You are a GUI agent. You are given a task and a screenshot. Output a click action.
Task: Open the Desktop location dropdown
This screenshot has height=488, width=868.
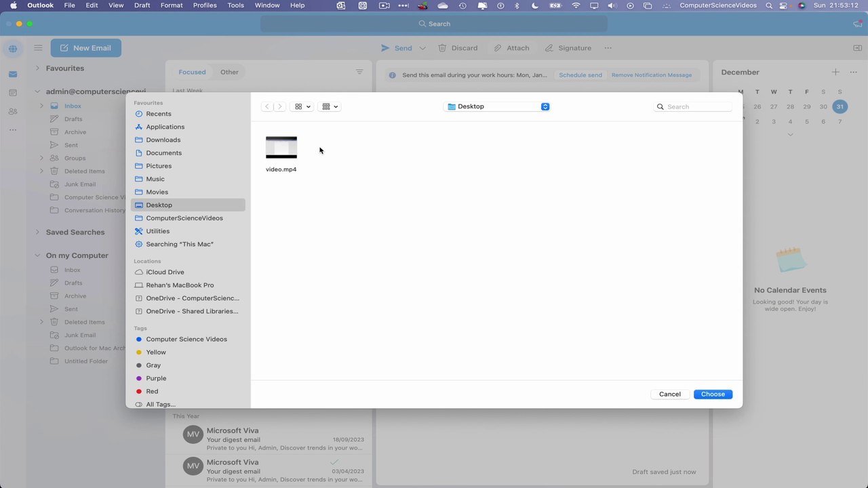(x=497, y=106)
